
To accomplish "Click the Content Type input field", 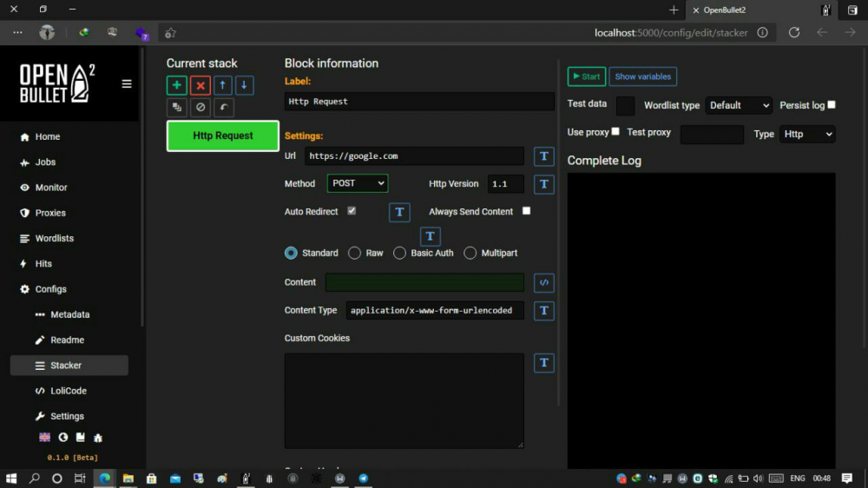I will click(435, 311).
